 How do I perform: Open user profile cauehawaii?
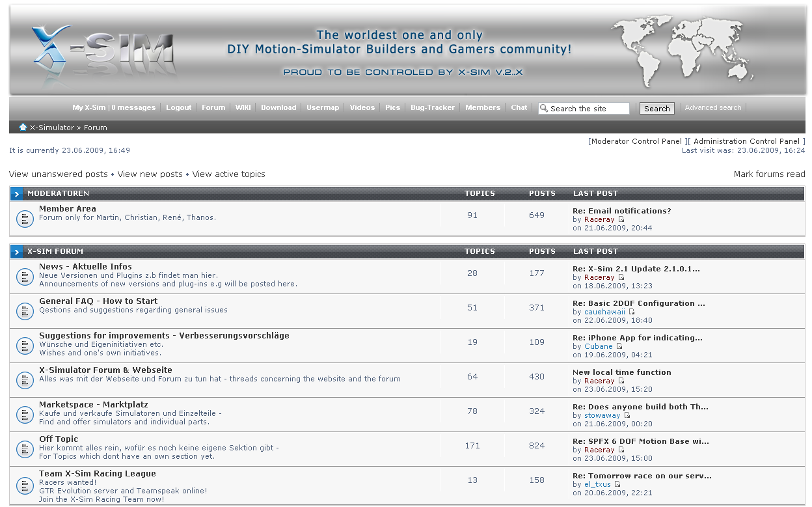[x=604, y=312]
